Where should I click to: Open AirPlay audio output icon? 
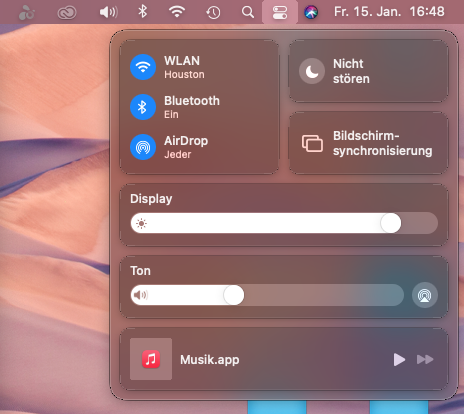click(425, 295)
